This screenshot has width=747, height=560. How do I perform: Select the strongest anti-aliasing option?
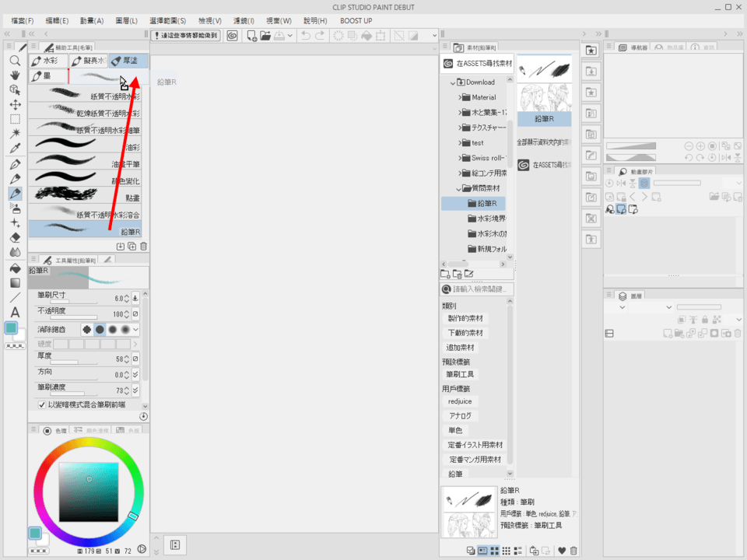click(124, 330)
